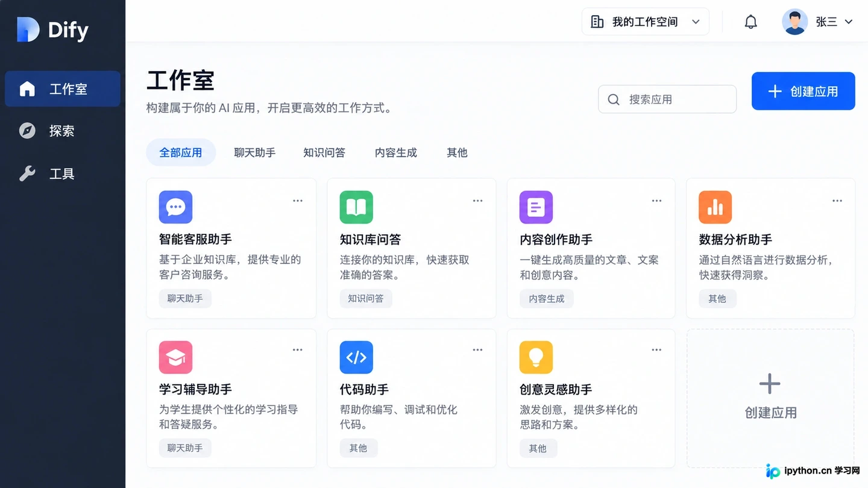Open more options on 代码助手 card
Screen dimensions: 868x488
(478, 349)
